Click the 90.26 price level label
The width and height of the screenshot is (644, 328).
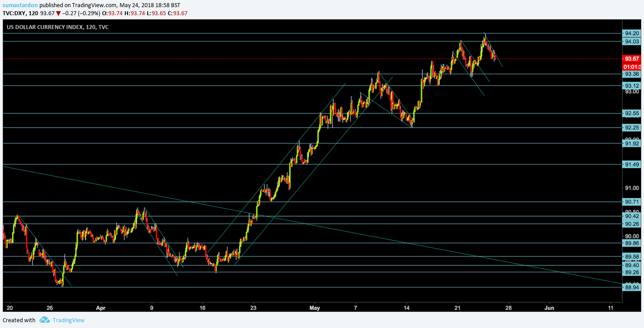pyautogui.click(x=632, y=224)
